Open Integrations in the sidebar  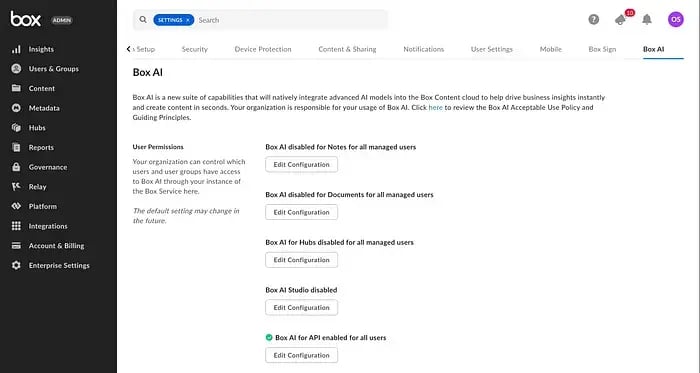click(x=48, y=226)
